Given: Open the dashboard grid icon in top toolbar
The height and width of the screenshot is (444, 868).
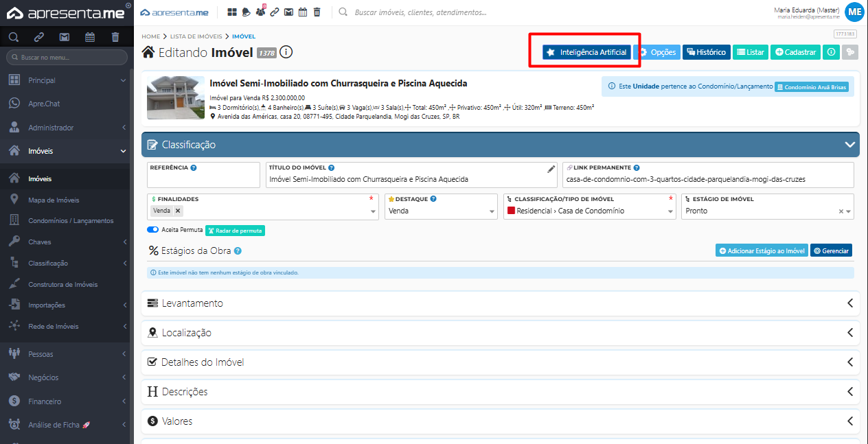Looking at the screenshot, I should [x=232, y=12].
